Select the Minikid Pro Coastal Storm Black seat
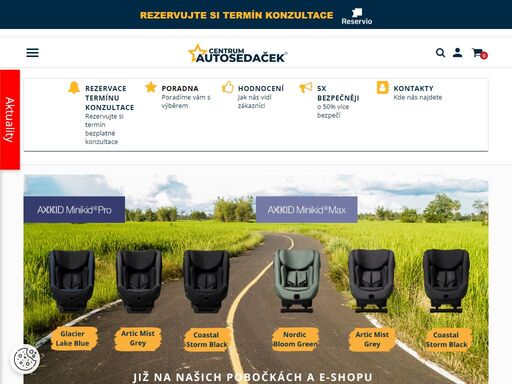The height and width of the screenshot is (384, 512). click(x=206, y=281)
